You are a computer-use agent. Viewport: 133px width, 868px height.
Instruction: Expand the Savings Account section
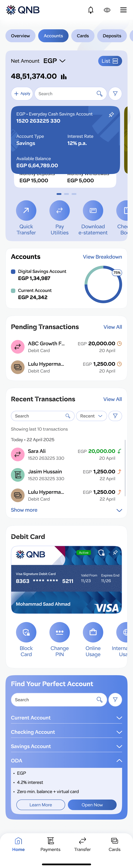pos(66,746)
